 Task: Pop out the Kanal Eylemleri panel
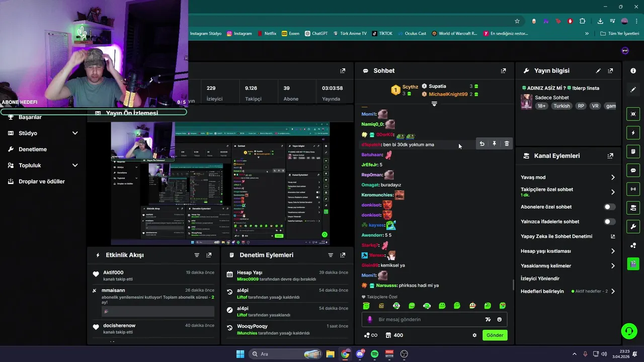coord(610,156)
